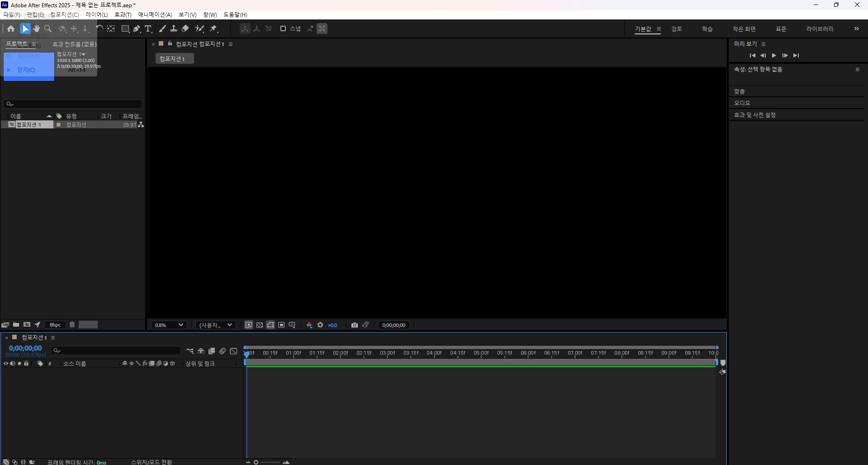Click the Graph Editor icon in timeline

tap(233, 351)
